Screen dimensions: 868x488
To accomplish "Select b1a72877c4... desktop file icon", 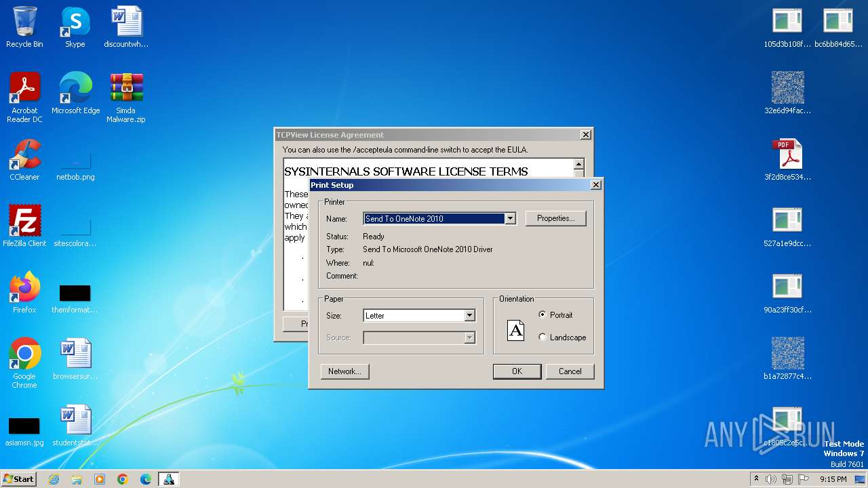I will tap(787, 359).
